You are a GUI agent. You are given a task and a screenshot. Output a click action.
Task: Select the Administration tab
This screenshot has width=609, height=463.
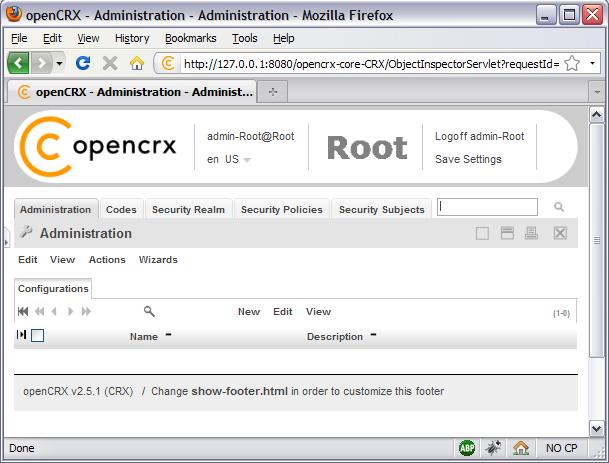pos(56,209)
